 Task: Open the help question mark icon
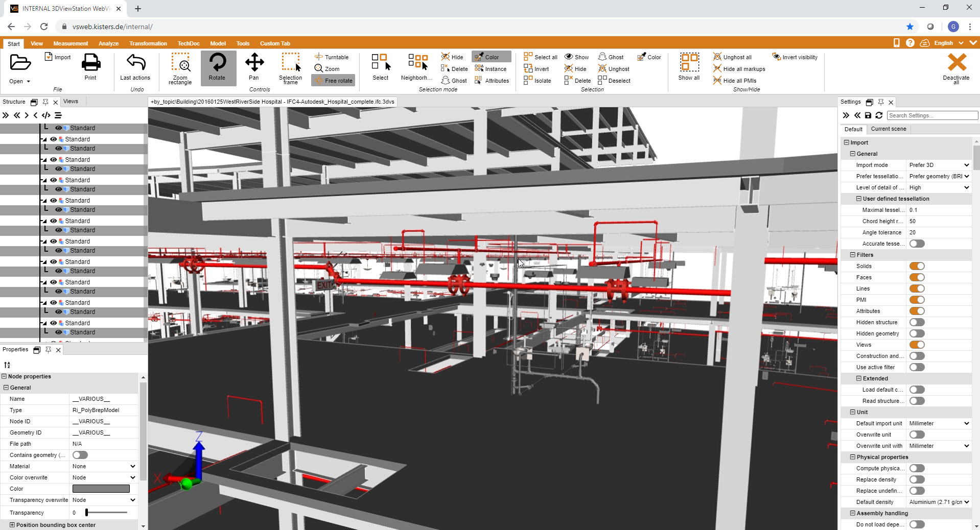click(x=910, y=43)
